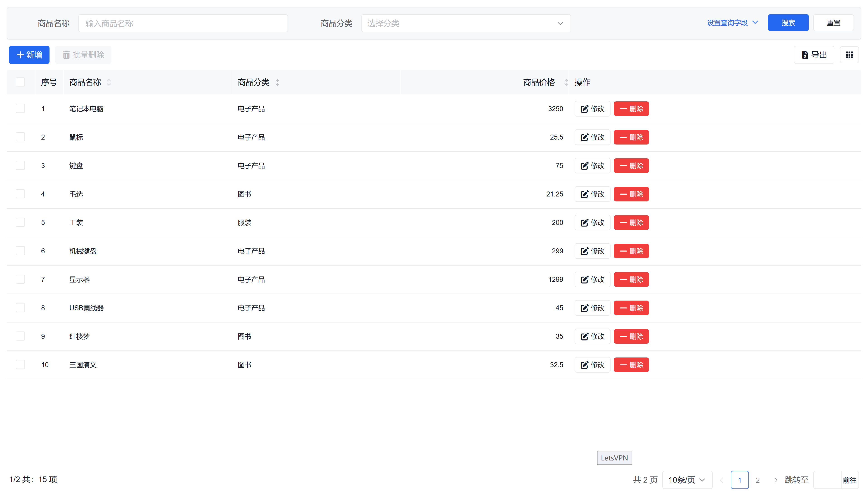
Task: Sort by 商品分类 column
Action: click(277, 82)
